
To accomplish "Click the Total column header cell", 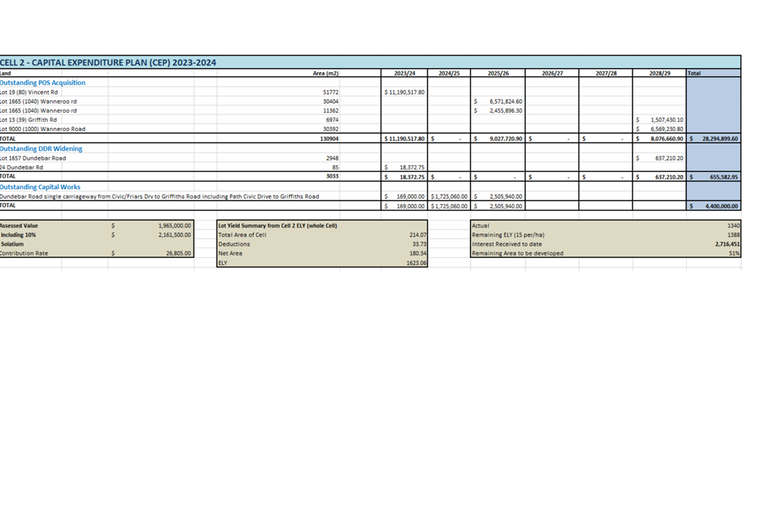I will 713,73.
